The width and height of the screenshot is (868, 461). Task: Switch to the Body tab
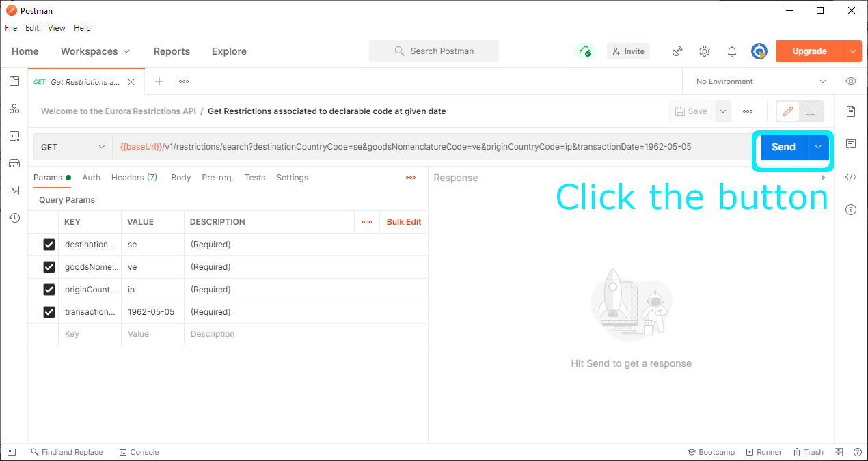[180, 178]
